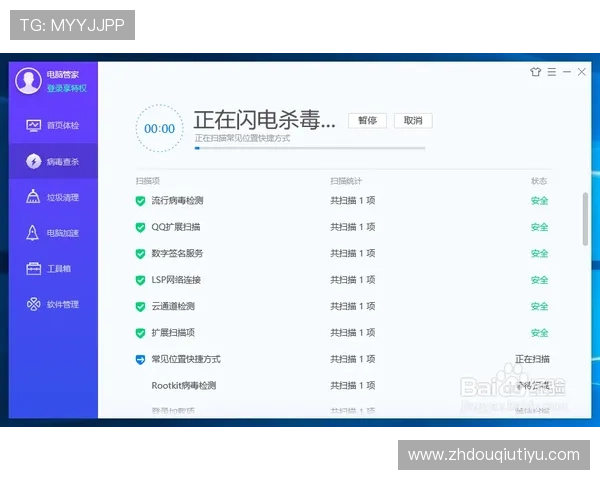The height and width of the screenshot is (480, 600).
Task: Click the 正在闪电杀毒 heading
Action: click(264, 120)
